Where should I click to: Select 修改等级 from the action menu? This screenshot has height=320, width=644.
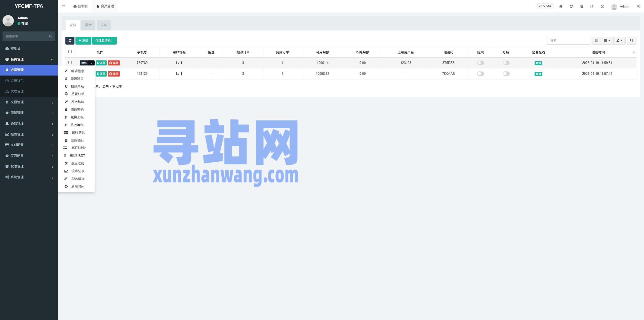[76, 125]
